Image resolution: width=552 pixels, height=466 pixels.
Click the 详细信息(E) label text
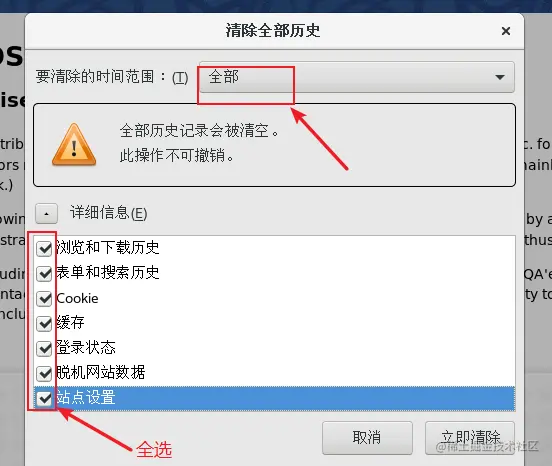(108, 213)
